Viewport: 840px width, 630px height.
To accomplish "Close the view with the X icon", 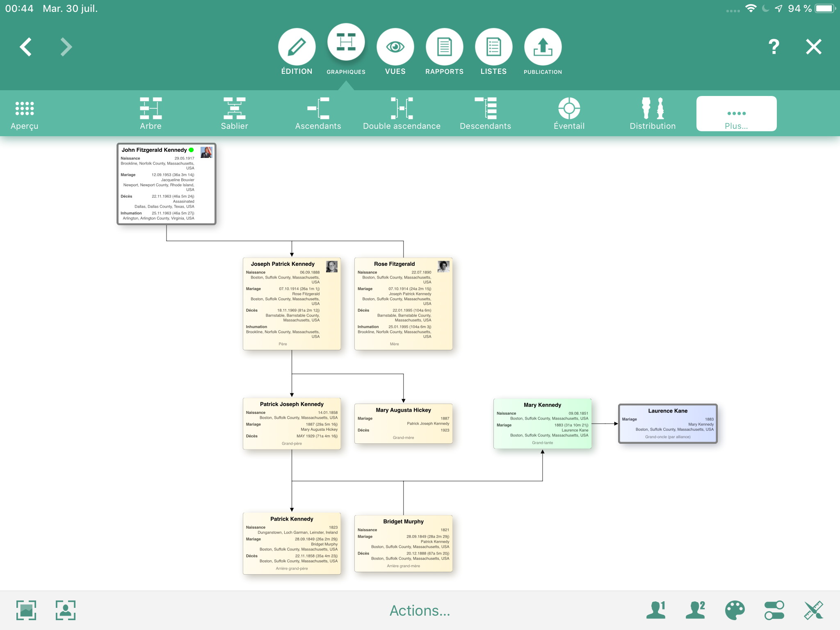I will pyautogui.click(x=814, y=47).
